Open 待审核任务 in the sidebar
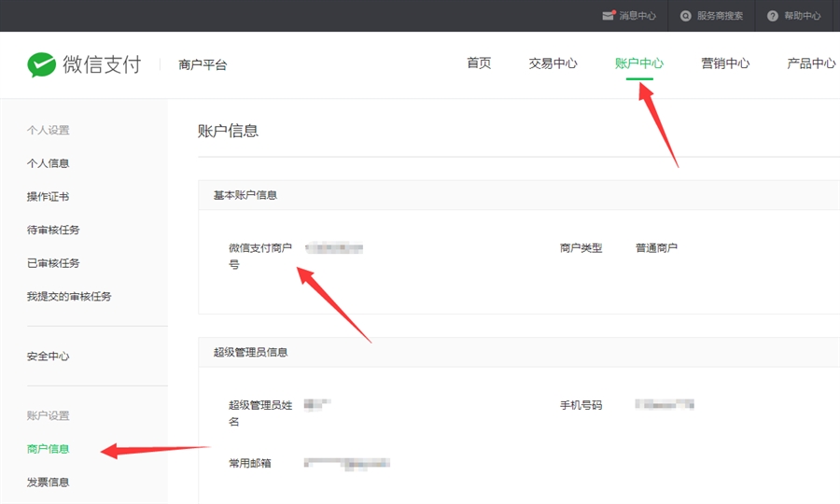The height and width of the screenshot is (504, 840). (x=53, y=230)
